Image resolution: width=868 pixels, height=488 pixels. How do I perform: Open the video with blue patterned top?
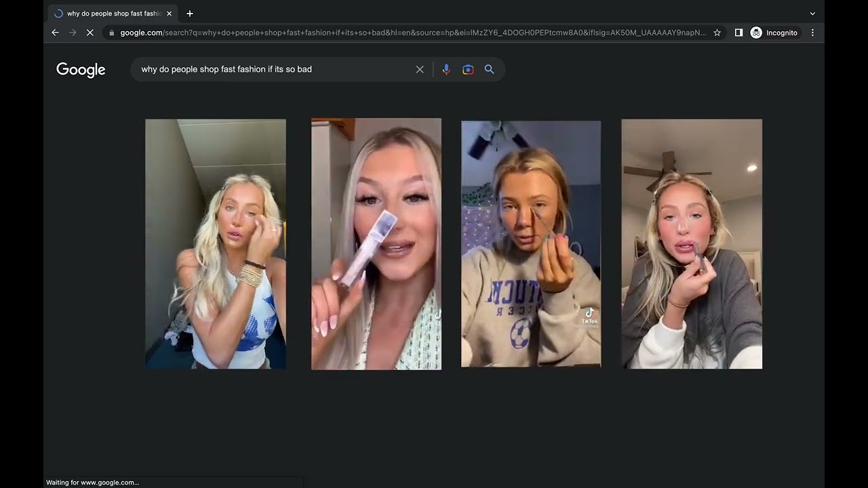[x=216, y=244]
